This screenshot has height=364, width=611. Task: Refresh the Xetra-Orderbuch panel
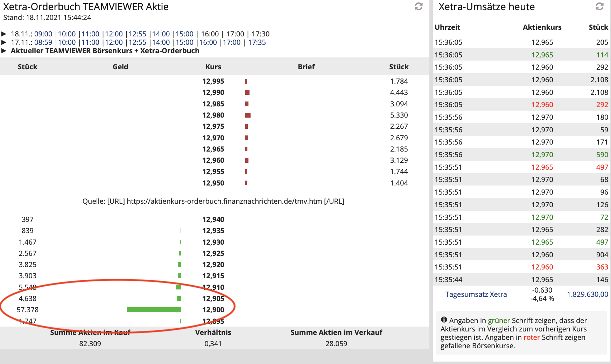point(419,6)
